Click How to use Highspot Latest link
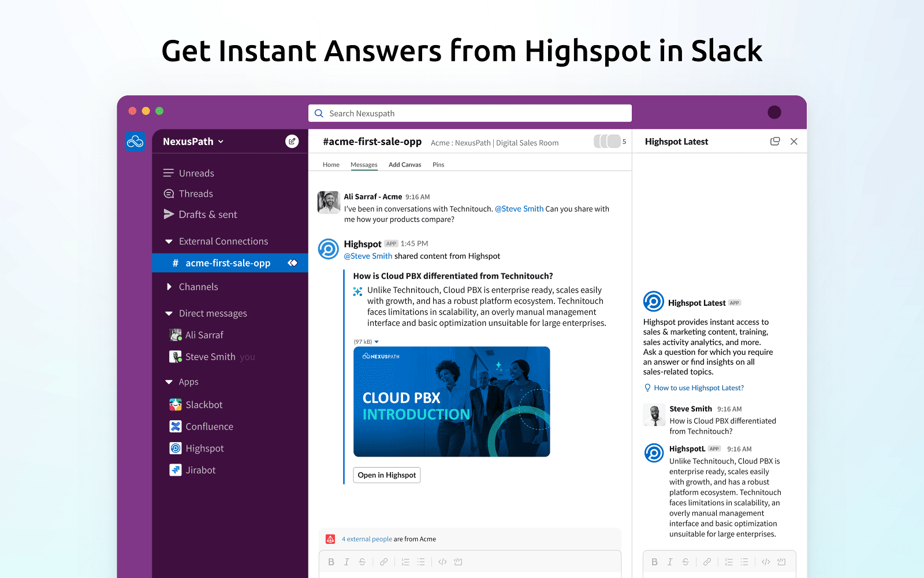 tap(699, 388)
